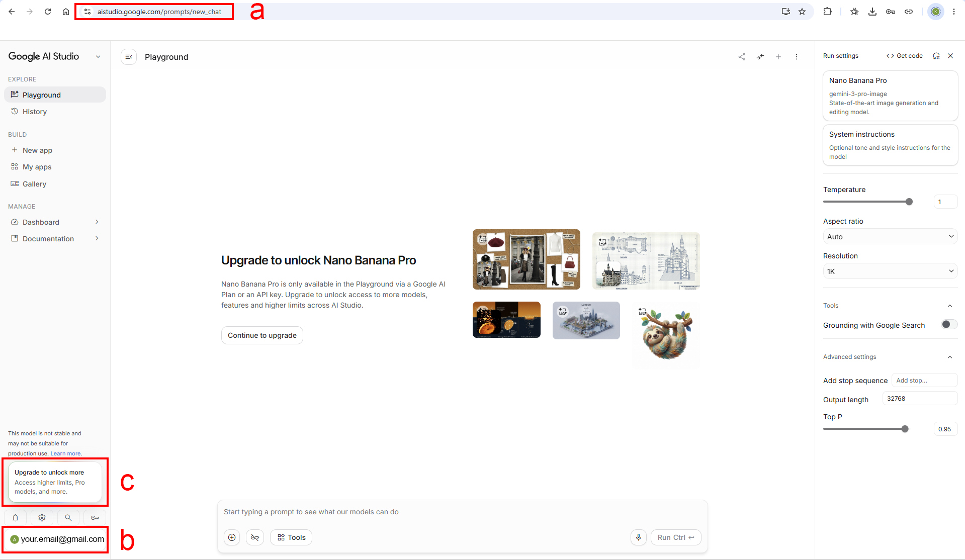The width and height of the screenshot is (965, 560).
Task: Click the Learn more link
Action: 65,453
